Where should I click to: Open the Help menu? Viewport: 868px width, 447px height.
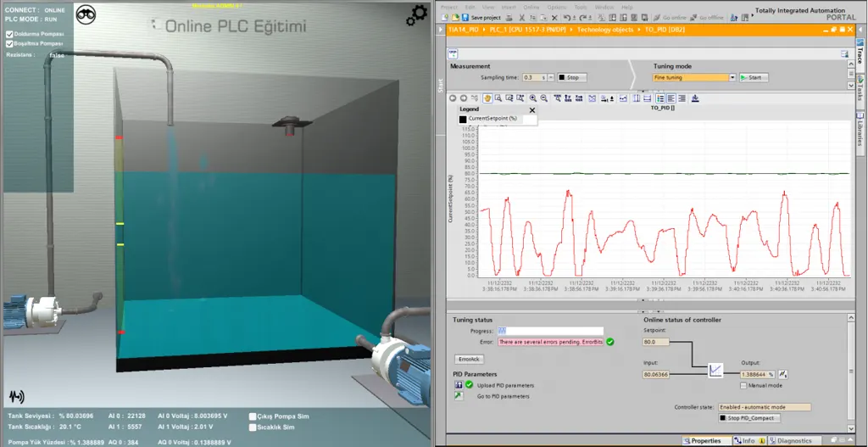click(x=626, y=7)
